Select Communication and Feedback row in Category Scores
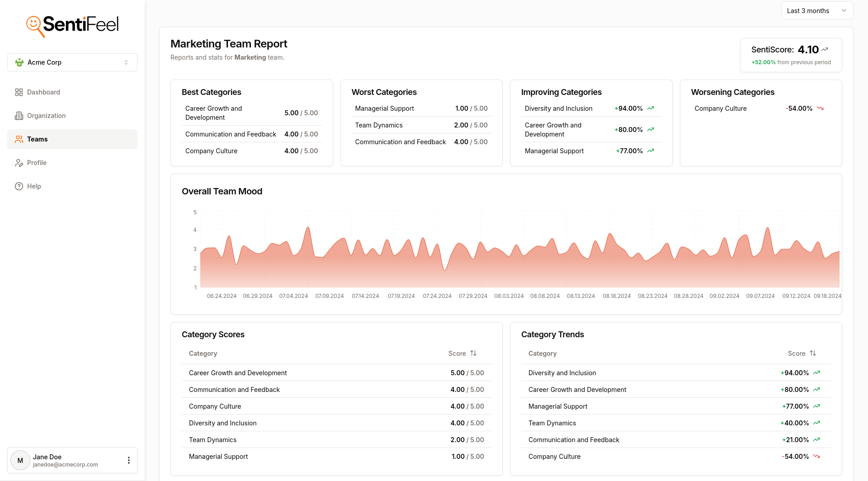The height and width of the screenshot is (481, 868). click(x=336, y=390)
